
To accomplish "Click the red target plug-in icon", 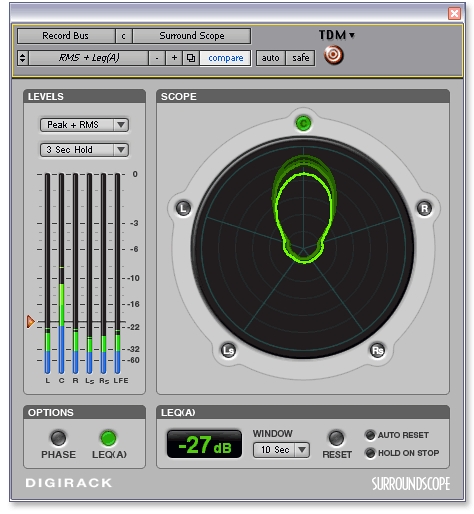I will click(x=333, y=55).
